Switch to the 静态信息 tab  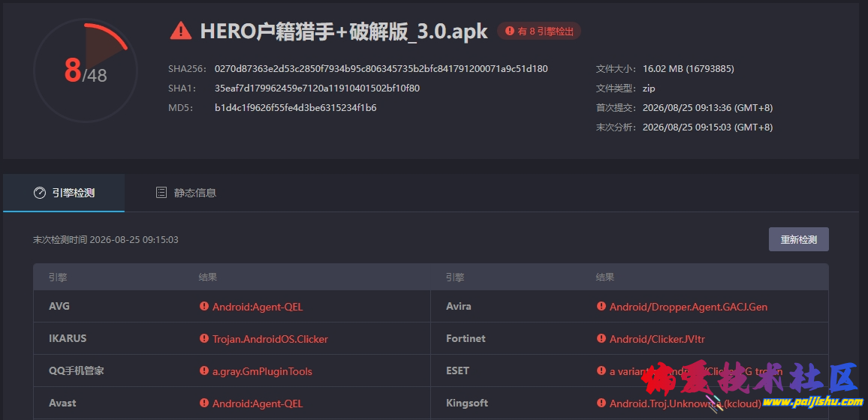185,193
